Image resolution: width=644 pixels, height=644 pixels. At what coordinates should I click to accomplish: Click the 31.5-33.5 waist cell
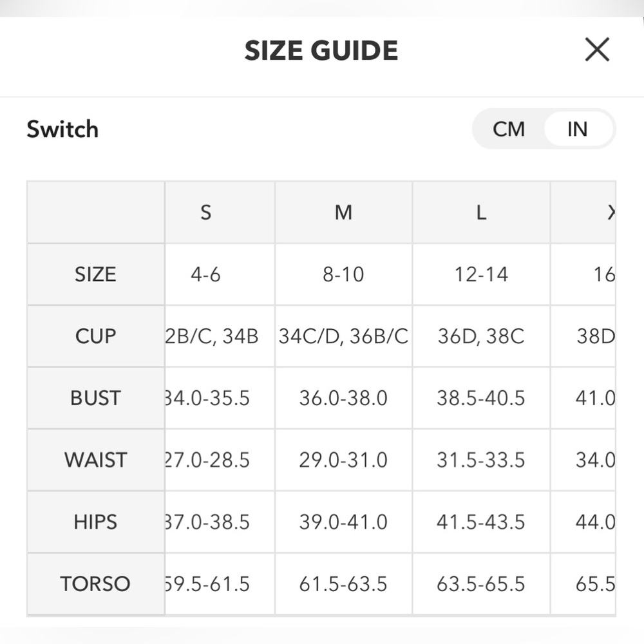(x=481, y=460)
